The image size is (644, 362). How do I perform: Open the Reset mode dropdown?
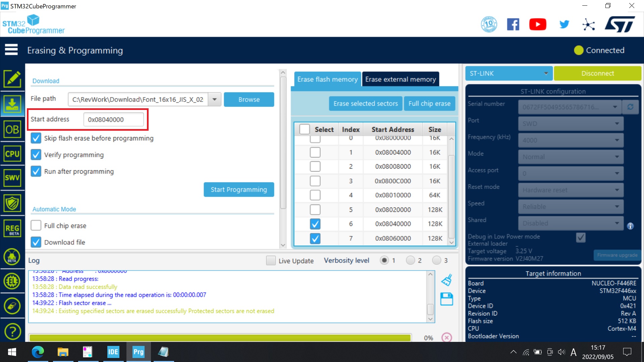(x=571, y=190)
